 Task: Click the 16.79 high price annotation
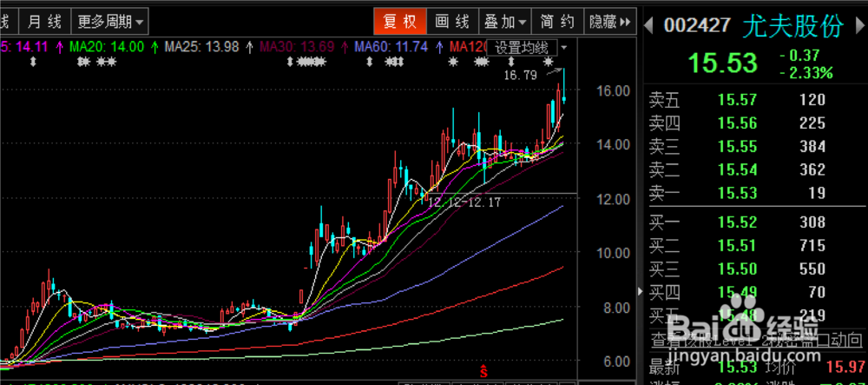[x=520, y=75]
